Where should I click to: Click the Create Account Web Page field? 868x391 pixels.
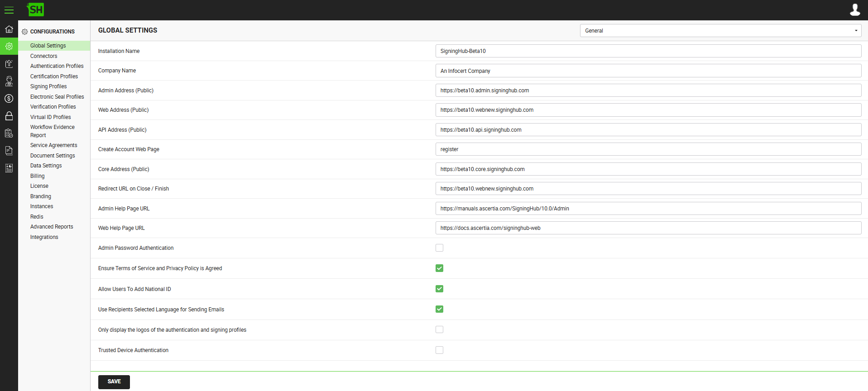pos(648,149)
